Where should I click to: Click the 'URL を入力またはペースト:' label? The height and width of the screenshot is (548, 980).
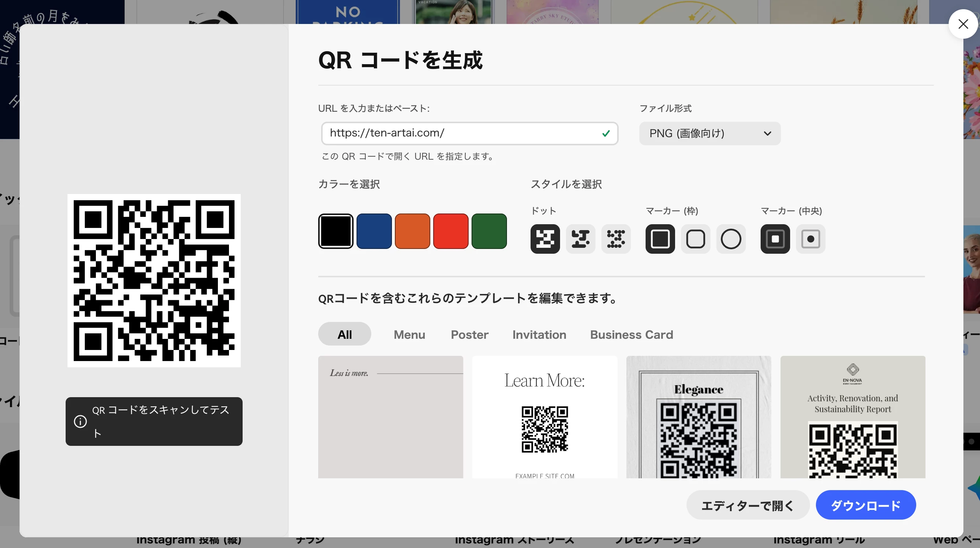(x=374, y=108)
